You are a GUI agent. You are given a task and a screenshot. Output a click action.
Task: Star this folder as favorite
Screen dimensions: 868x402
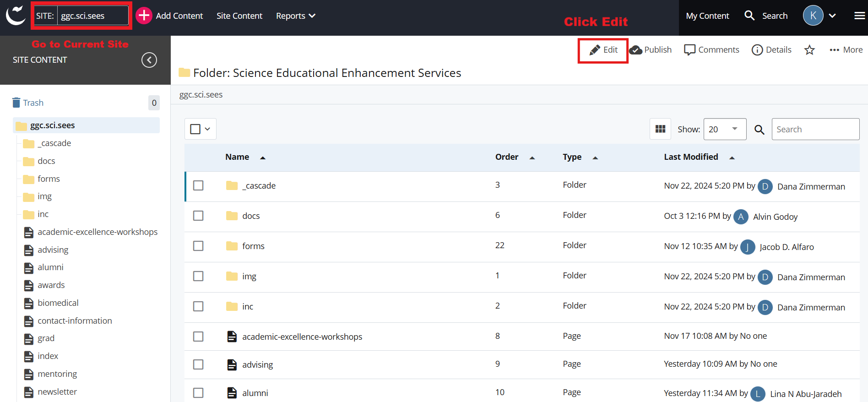coord(809,50)
